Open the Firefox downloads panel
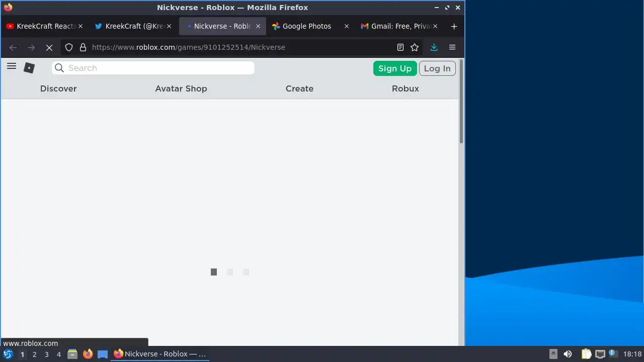Viewport: 644px width, 362px height. pyautogui.click(x=434, y=47)
